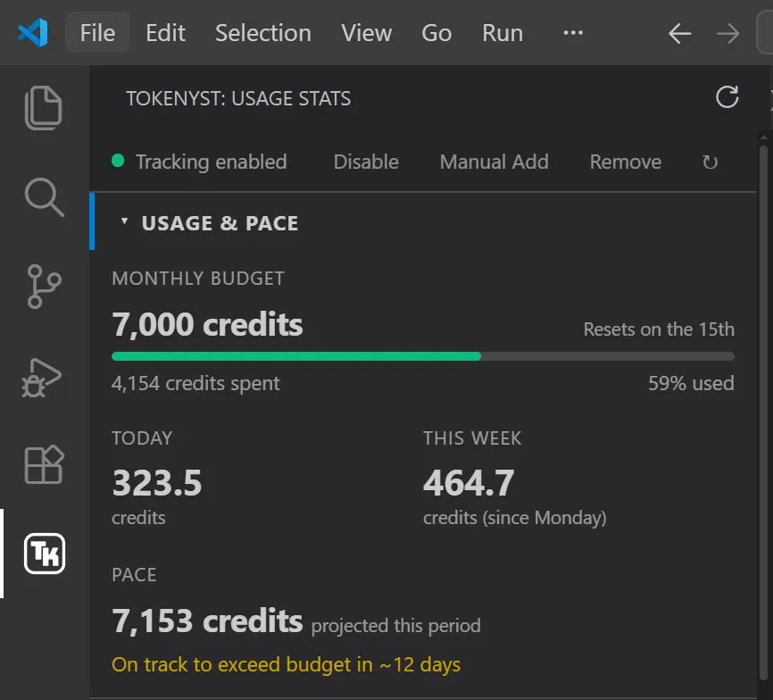Open the File menu
The image size is (773, 700).
click(x=97, y=33)
